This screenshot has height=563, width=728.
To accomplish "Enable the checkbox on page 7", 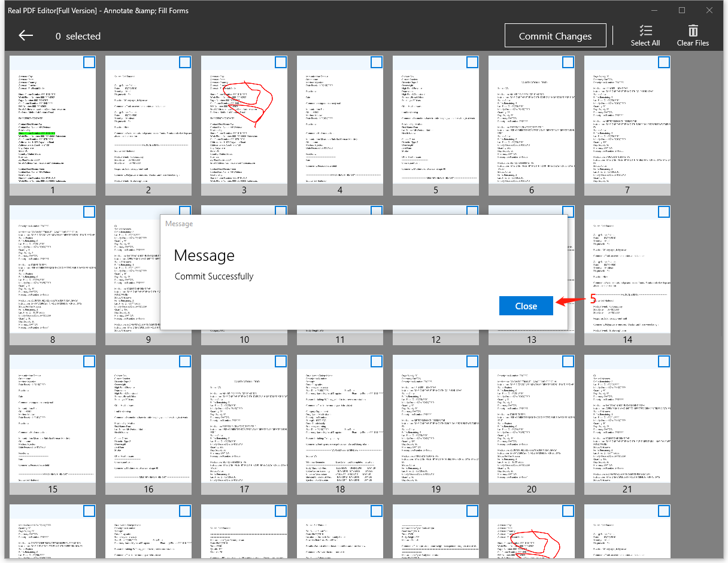I will [663, 62].
